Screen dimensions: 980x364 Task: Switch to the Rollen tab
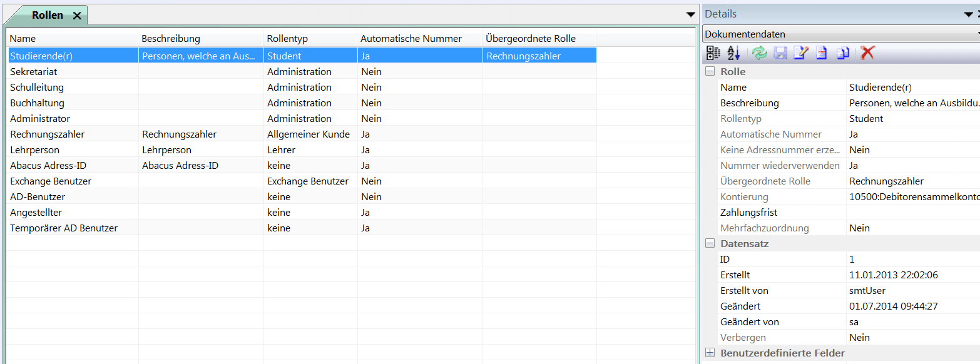(47, 15)
